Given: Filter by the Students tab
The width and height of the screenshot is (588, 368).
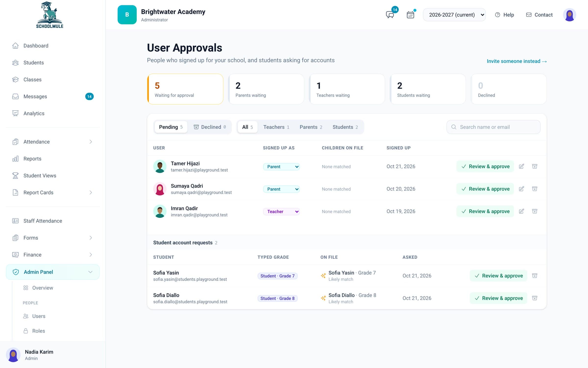Looking at the screenshot, I should (x=345, y=127).
